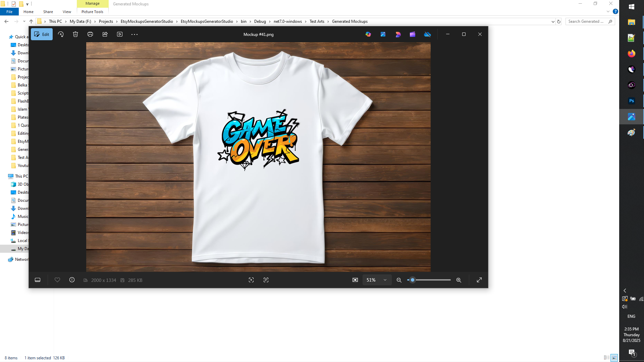Open Copilot for this image
Viewport: 644px width, 362px height.
(x=368, y=34)
